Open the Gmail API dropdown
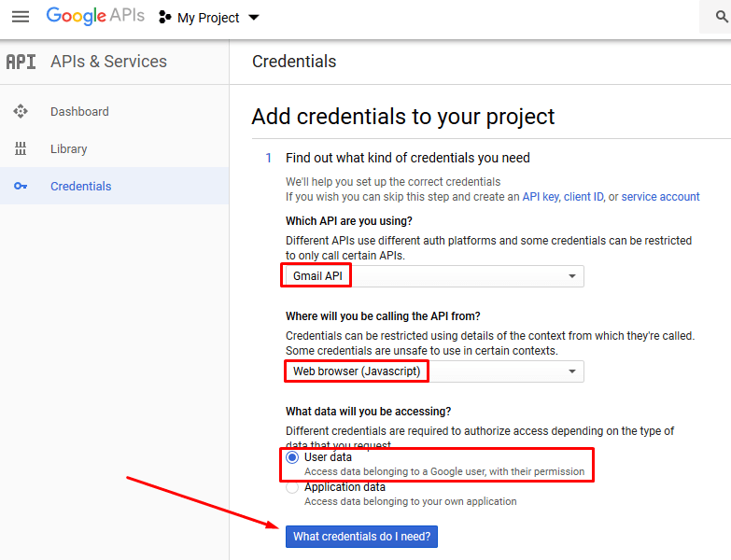The width and height of the screenshot is (731, 560). pyautogui.click(x=434, y=276)
